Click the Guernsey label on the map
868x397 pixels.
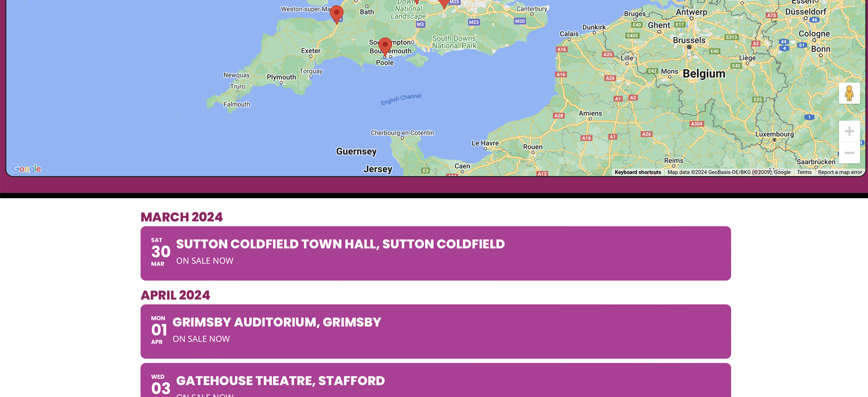point(356,152)
